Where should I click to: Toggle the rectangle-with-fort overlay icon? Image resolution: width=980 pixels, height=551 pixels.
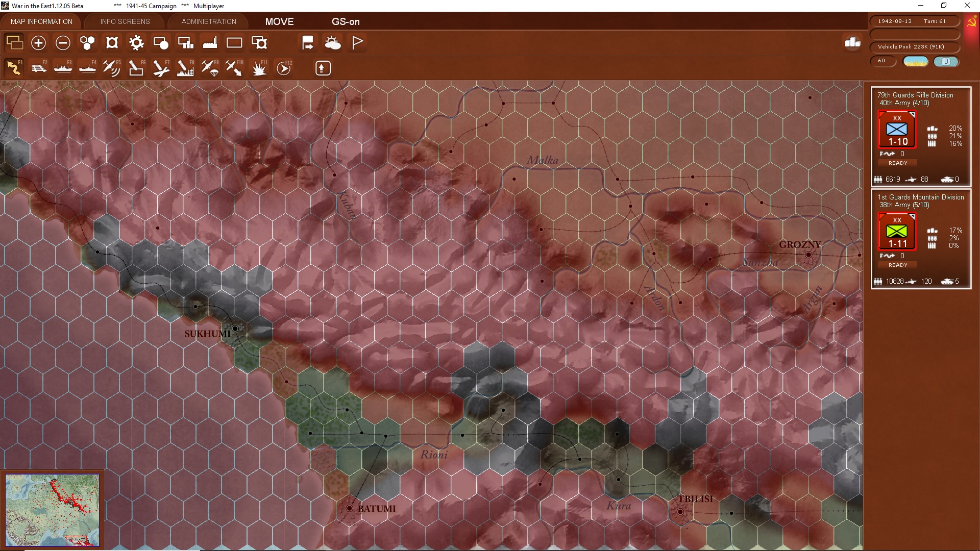[x=259, y=43]
